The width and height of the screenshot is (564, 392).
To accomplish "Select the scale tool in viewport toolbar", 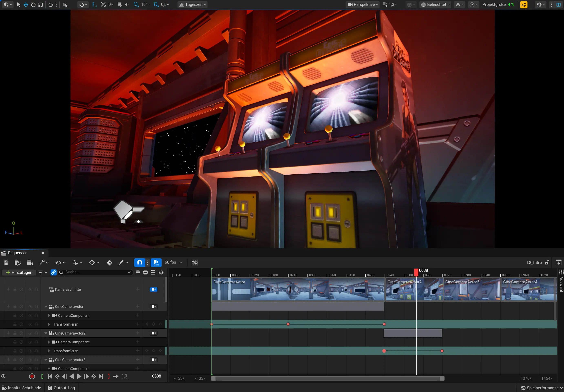I will pos(41,5).
